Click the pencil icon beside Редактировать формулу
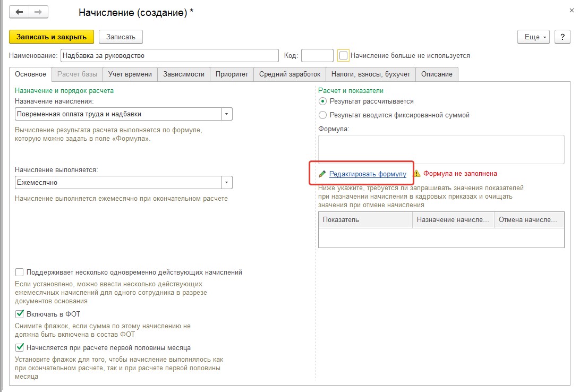This screenshot has height=392, width=579. [322, 174]
